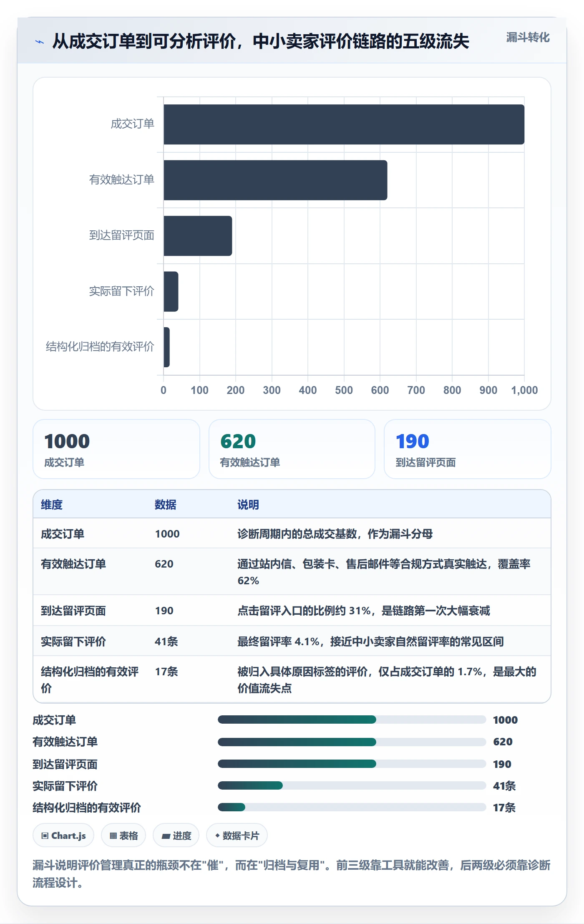584x924 pixels.
Task: Click the 到达留评页面 progress bar showing 190
Action: click(352, 764)
